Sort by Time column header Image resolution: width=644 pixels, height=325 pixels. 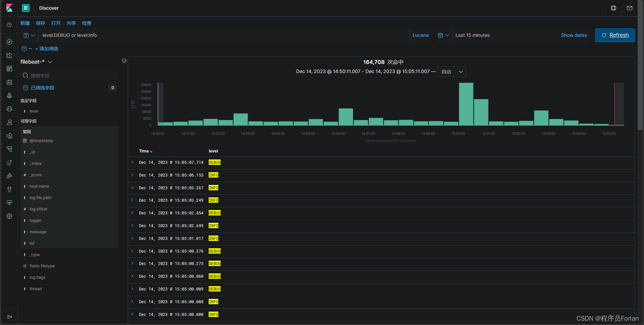point(146,151)
